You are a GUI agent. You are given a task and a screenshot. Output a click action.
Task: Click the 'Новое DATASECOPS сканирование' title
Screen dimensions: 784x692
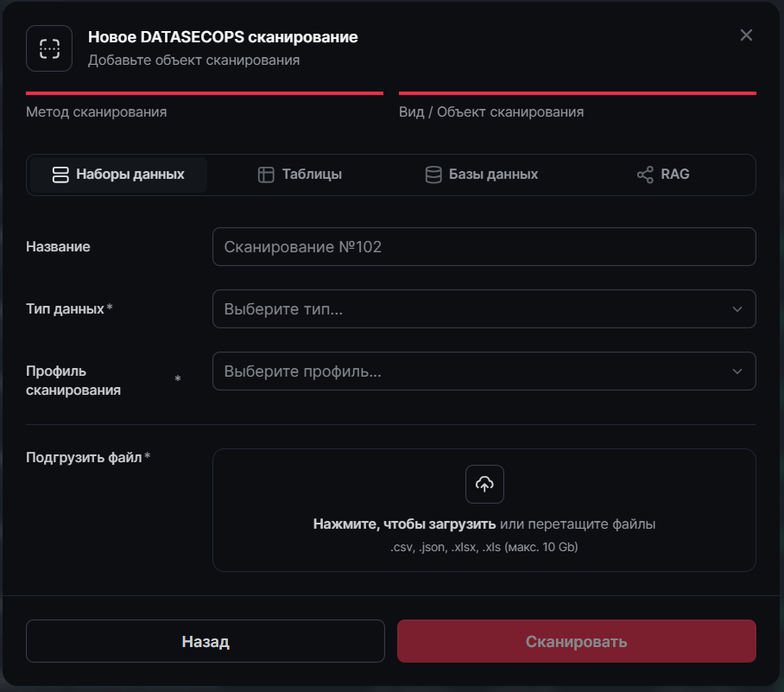(x=223, y=37)
